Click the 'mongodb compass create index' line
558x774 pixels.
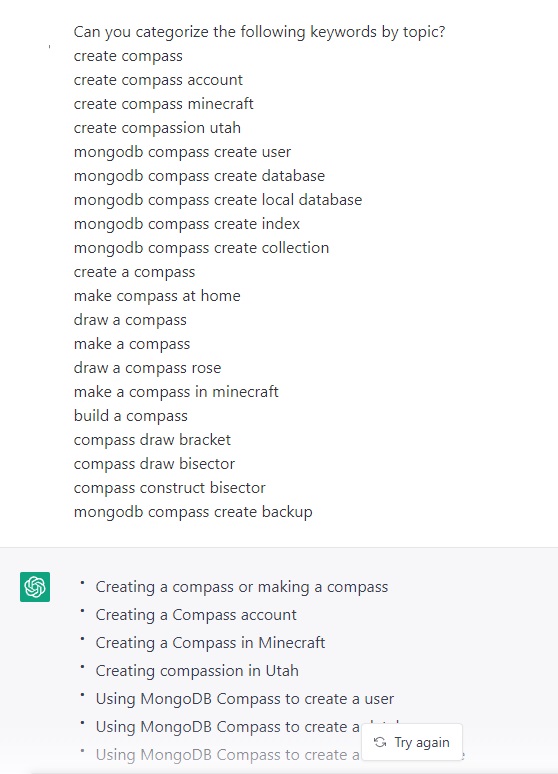click(187, 224)
